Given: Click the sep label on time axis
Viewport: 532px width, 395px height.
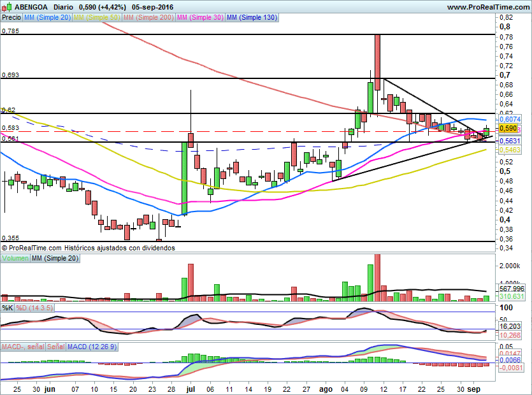Looking at the screenshot, I should tap(473, 389).
